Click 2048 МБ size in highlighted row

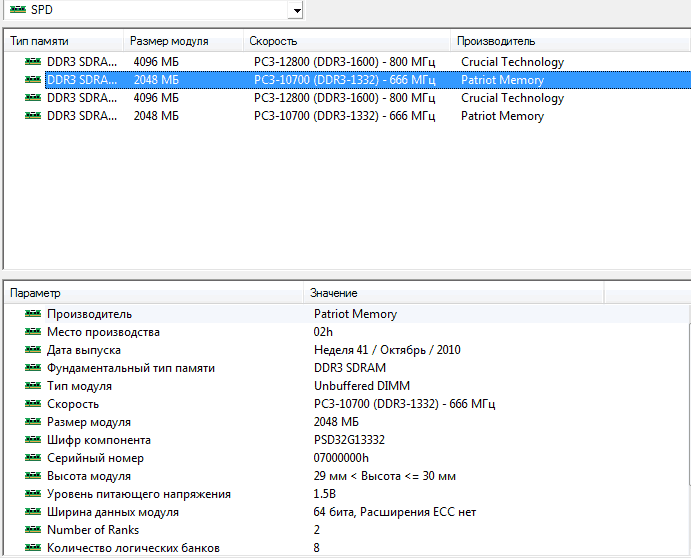156,80
